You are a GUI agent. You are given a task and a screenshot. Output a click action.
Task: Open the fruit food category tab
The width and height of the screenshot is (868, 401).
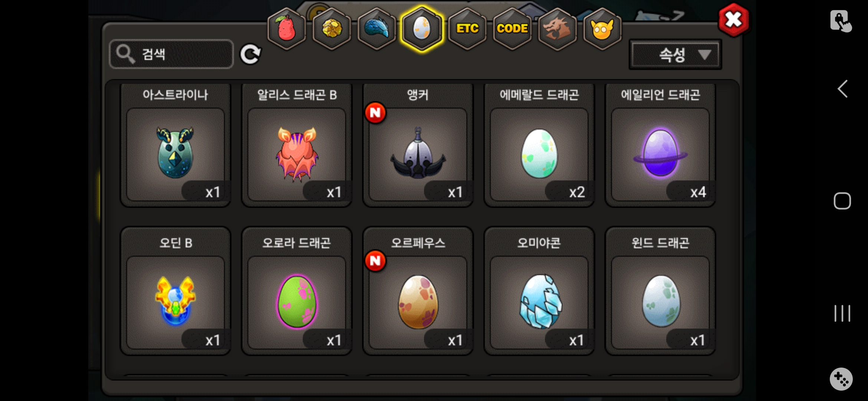[x=286, y=29]
